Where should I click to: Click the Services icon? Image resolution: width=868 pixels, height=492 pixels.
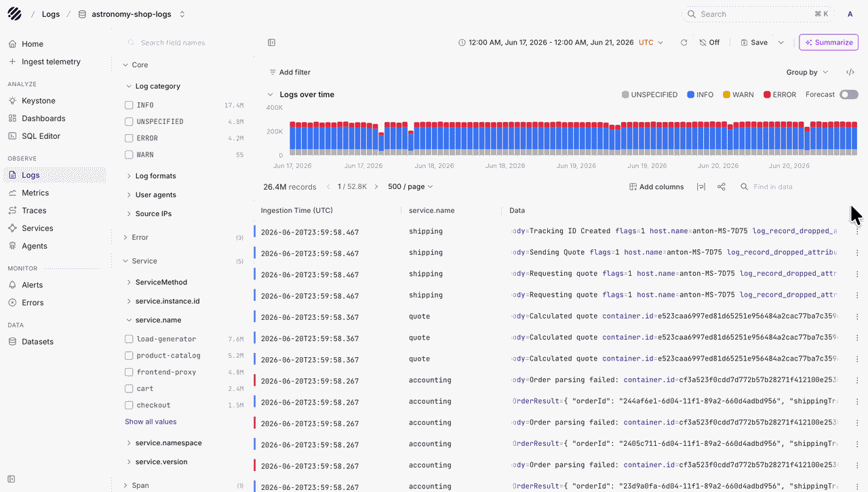pos(12,228)
